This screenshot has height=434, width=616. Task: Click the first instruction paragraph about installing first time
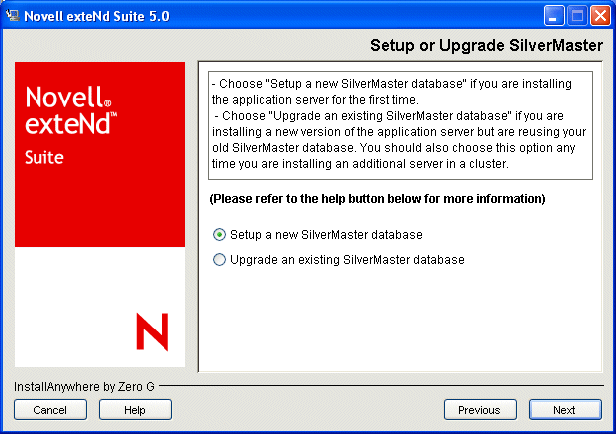click(x=395, y=93)
